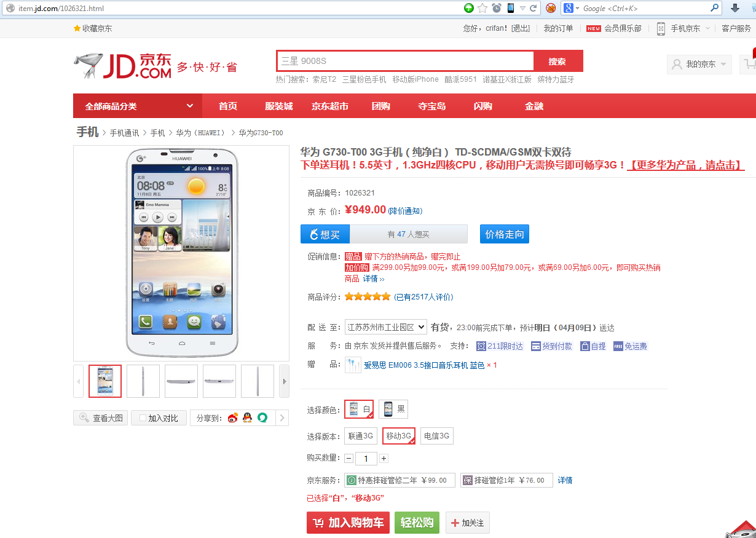The image size is (756, 538).
Task: Bookmark this page with the star icon
Action: (482, 8)
